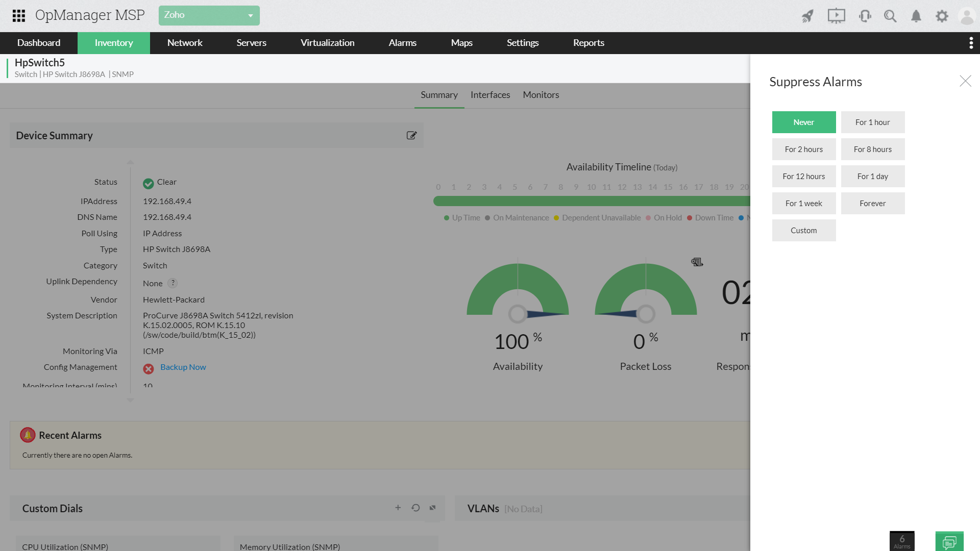Open the Zoho customer dropdown

point(209,15)
